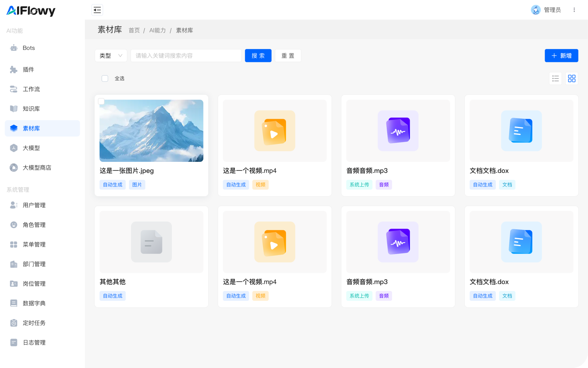Collapse the sidebar using the top-left toggle icon

click(x=97, y=10)
